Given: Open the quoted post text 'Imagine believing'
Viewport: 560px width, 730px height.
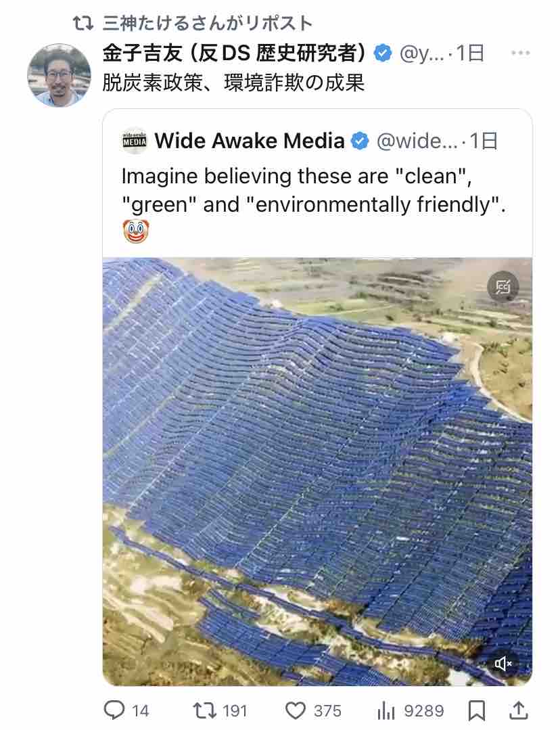Looking at the screenshot, I should tap(312, 191).
